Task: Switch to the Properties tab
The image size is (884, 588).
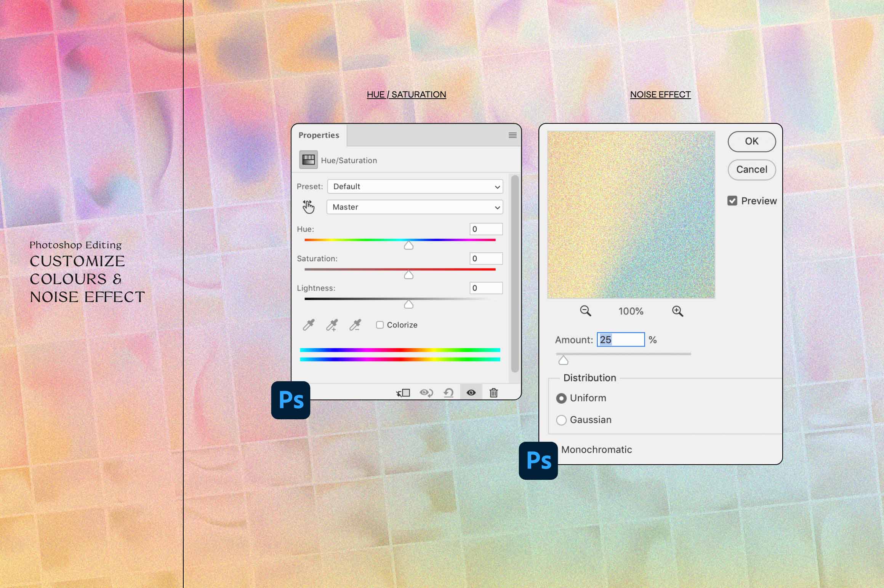Action: (319, 135)
